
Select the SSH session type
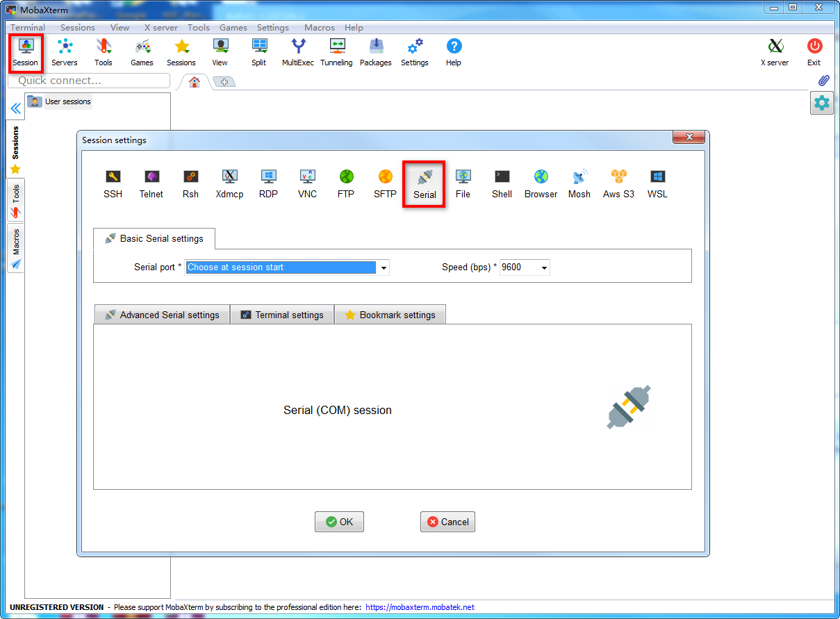(x=113, y=184)
